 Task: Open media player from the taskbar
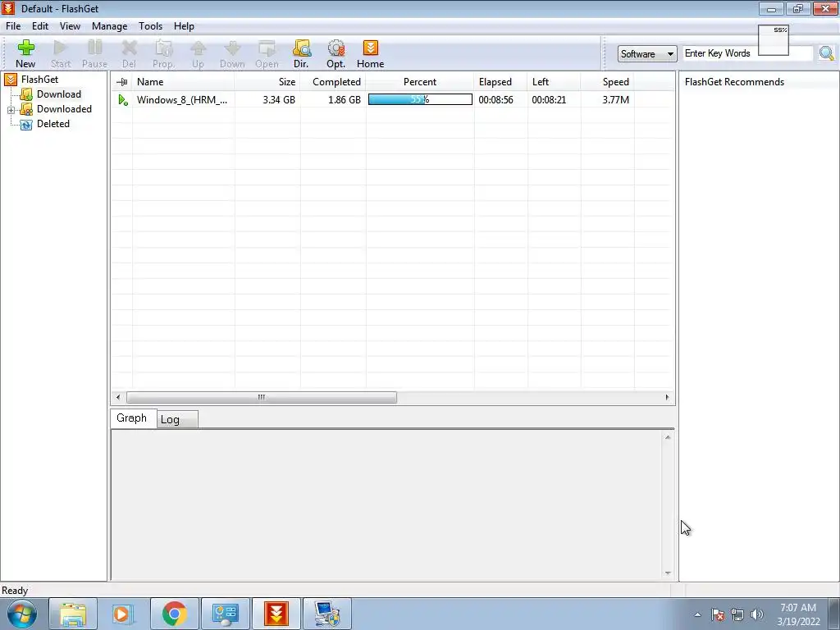(123, 614)
